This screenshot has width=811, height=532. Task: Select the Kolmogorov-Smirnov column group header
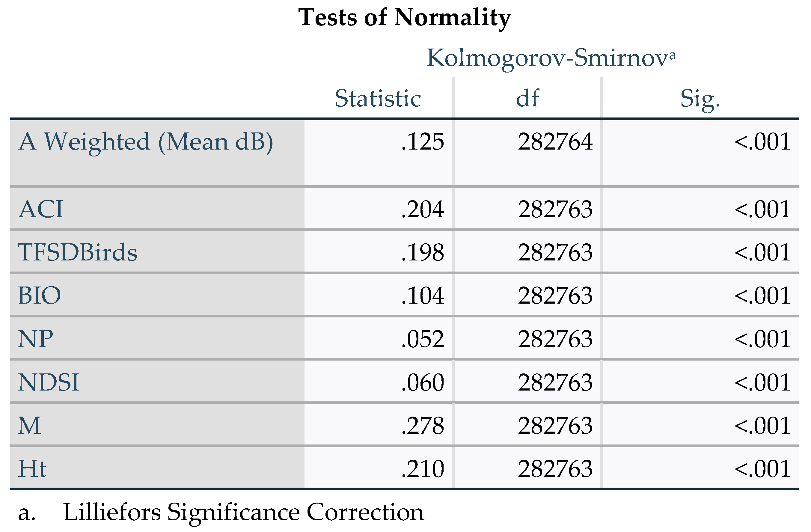pyautogui.click(x=551, y=58)
